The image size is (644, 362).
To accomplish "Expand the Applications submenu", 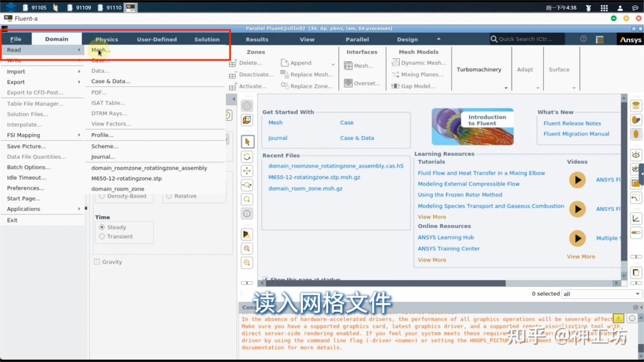I will (43, 209).
